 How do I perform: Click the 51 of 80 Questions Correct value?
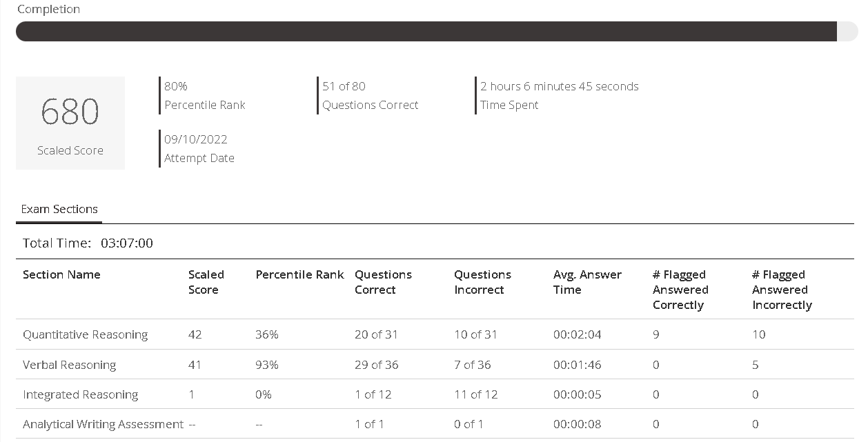(344, 86)
